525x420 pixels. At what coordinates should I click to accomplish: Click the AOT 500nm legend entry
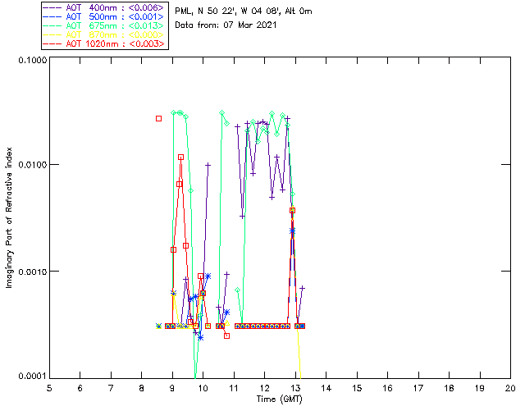point(104,16)
